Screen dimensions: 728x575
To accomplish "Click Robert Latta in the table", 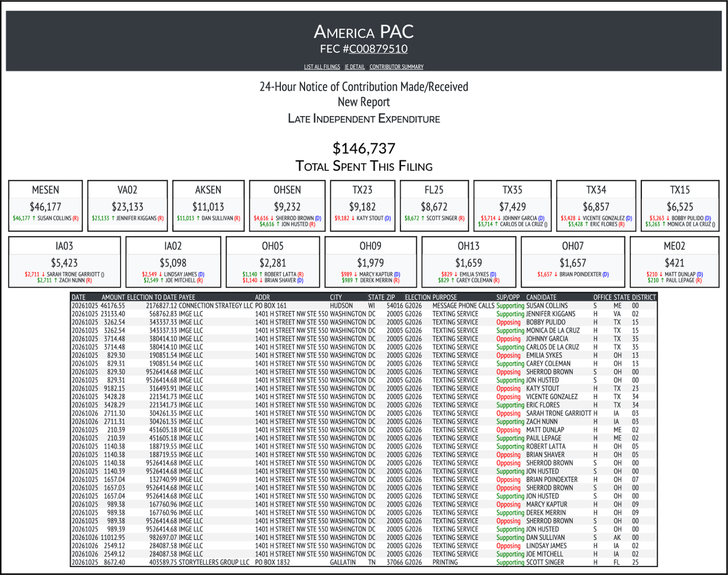I will click(x=546, y=446).
